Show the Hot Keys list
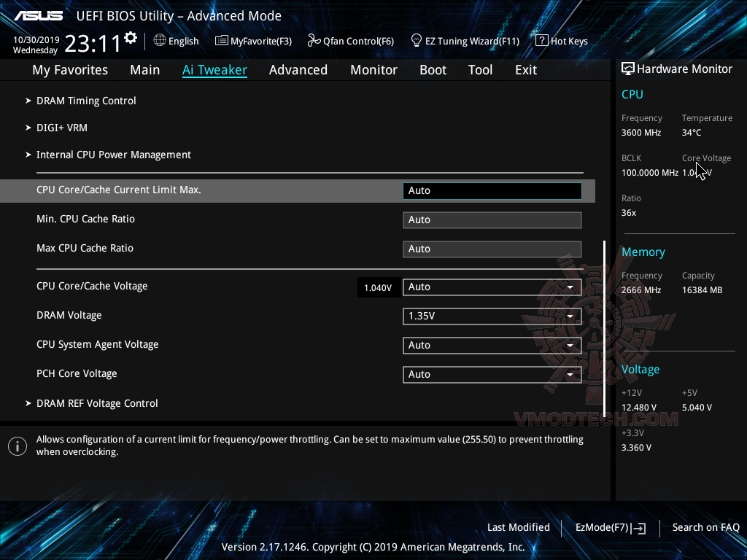 coord(562,41)
